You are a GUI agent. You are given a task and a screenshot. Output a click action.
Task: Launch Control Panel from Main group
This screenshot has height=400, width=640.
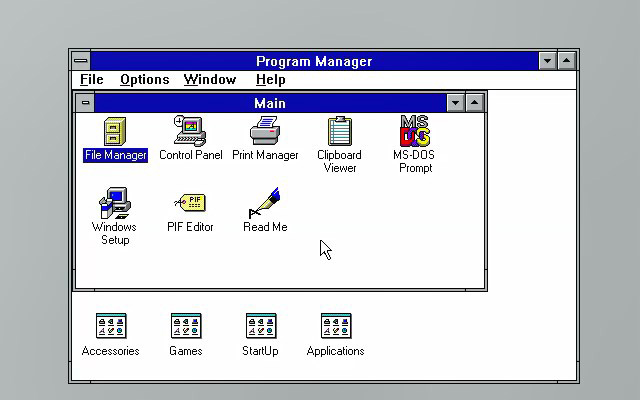(x=190, y=132)
